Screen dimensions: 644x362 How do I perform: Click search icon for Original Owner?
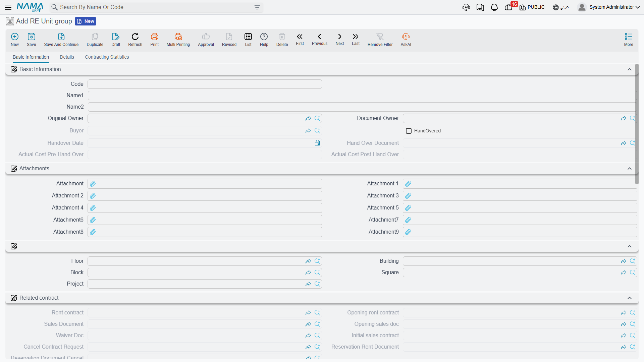317,118
